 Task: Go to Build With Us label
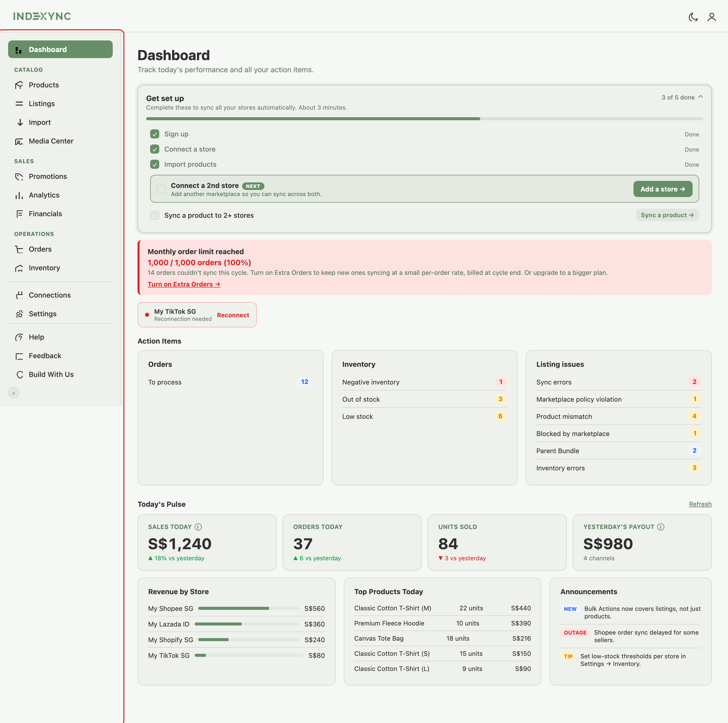[51, 375]
